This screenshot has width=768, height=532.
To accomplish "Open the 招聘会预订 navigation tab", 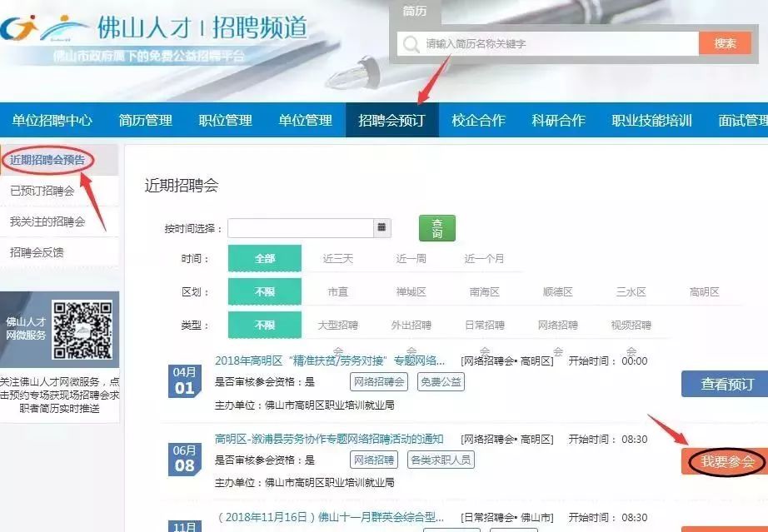I will (x=391, y=120).
